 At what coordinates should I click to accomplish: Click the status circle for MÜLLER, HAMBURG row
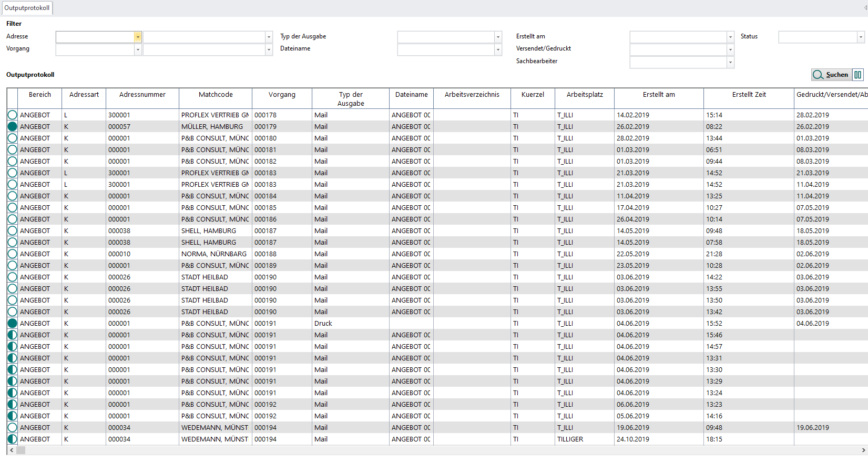[x=12, y=127]
